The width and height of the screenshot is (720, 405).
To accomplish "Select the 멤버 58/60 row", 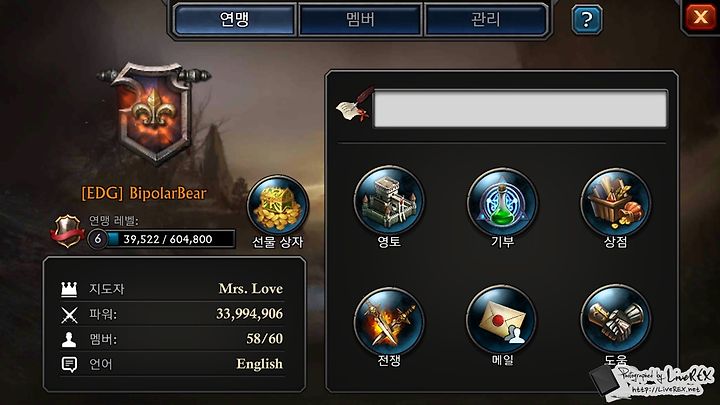I will tap(172, 339).
